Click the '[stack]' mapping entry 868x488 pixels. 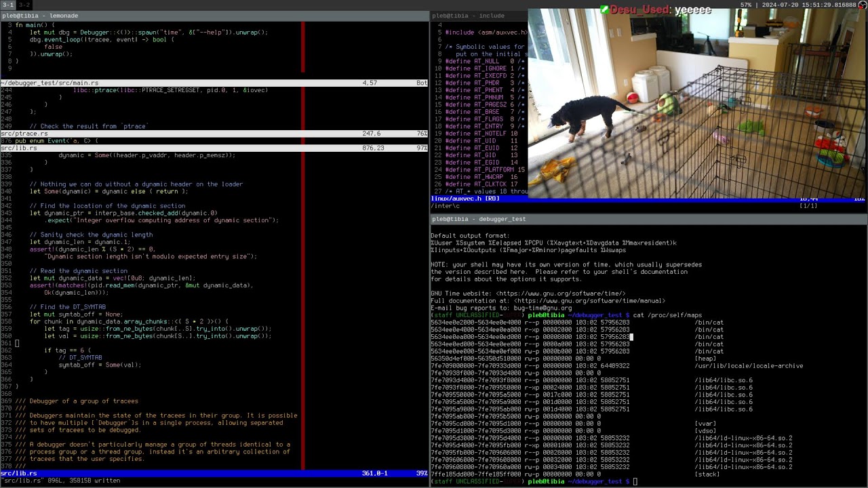point(707,474)
